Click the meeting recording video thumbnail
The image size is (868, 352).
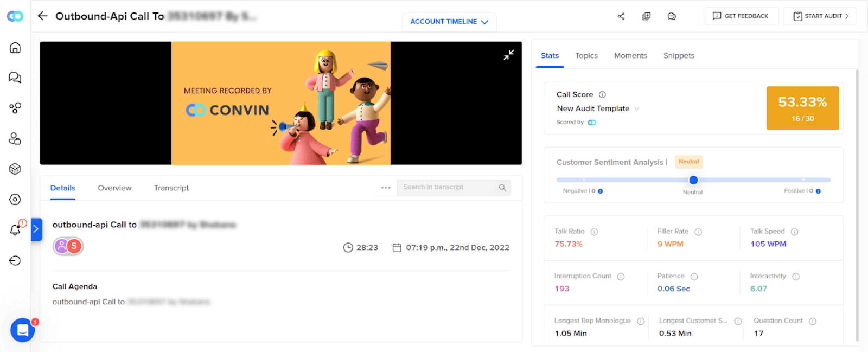click(281, 103)
